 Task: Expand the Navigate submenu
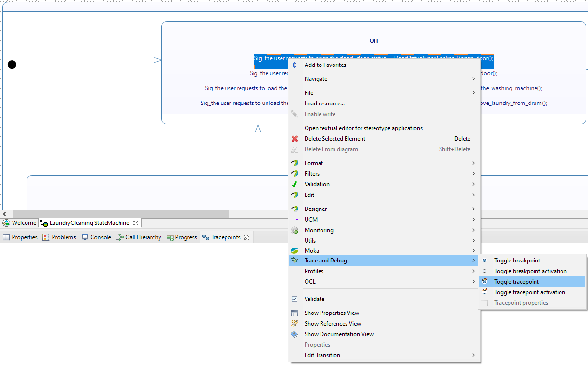pos(384,79)
